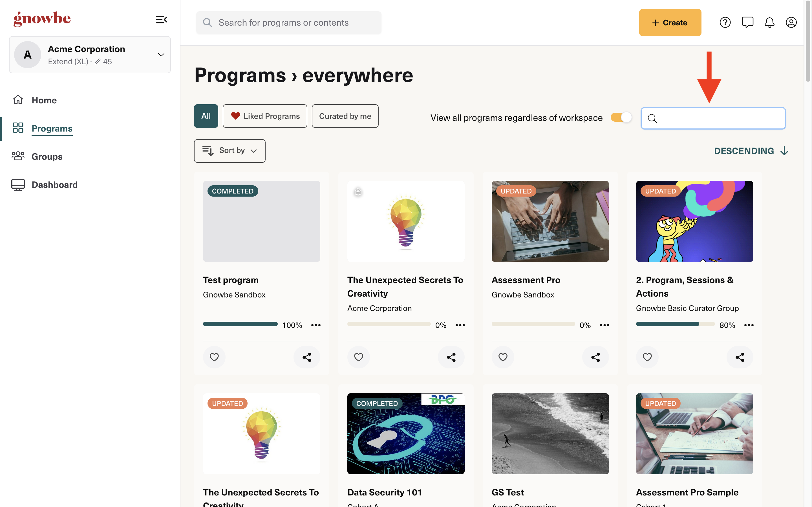This screenshot has height=507, width=812.
Task: Share the Unexpected Secrets To Creativity program
Action: 451,357
